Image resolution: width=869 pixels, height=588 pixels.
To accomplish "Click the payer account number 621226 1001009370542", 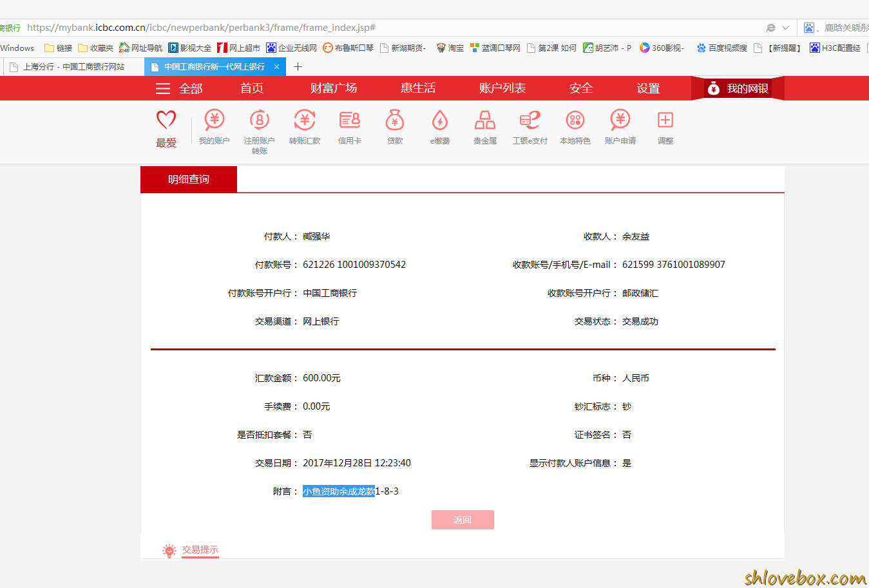I will (354, 265).
